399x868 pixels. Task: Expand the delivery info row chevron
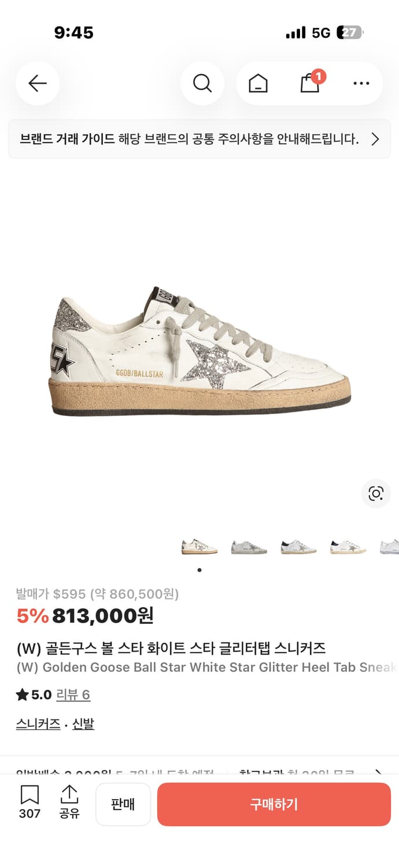(379, 773)
